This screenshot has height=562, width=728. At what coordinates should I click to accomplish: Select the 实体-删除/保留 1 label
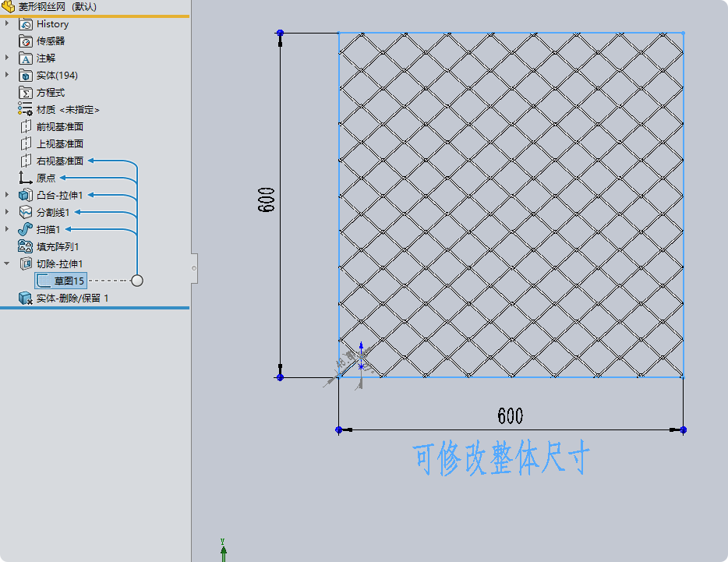click(x=72, y=299)
